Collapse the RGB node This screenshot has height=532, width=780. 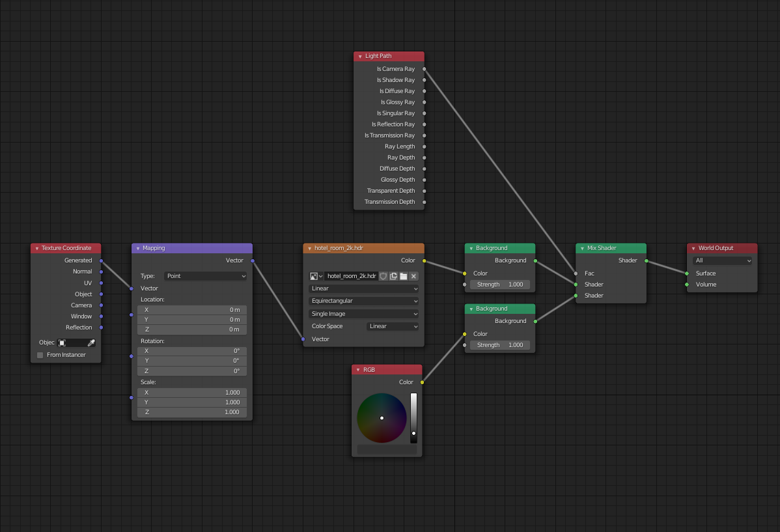point(358,370)
